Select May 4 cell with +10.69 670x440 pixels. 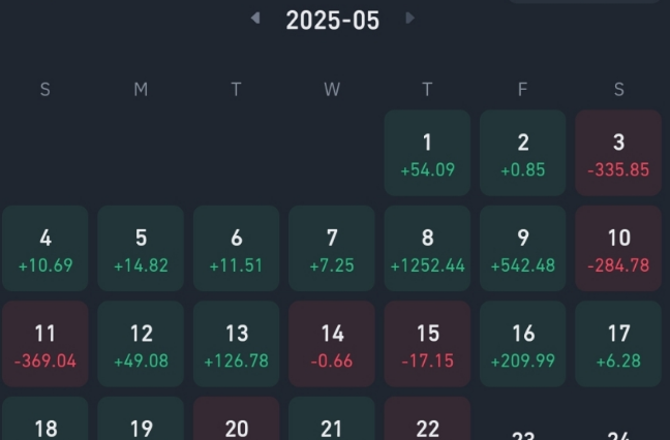45,249
